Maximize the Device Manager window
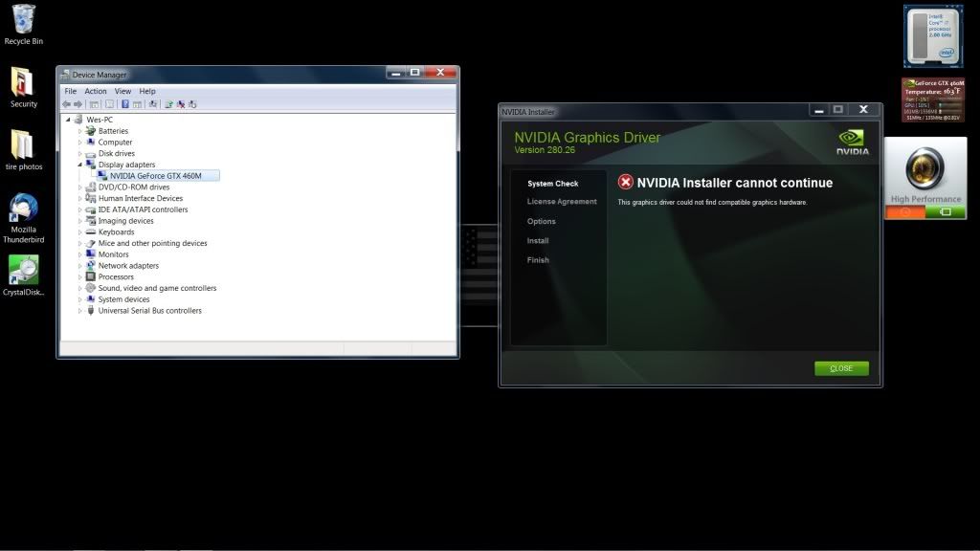This screenshot has width=980, height=551. coord(414,73)
